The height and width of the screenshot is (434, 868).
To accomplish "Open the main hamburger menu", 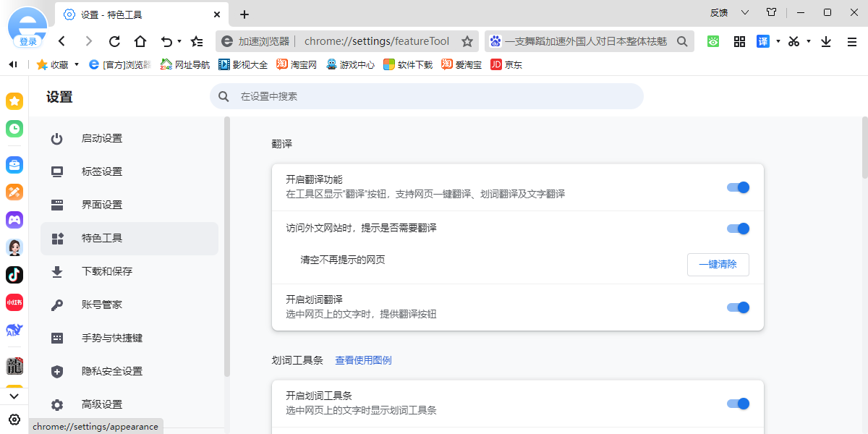I will point(852,41).
